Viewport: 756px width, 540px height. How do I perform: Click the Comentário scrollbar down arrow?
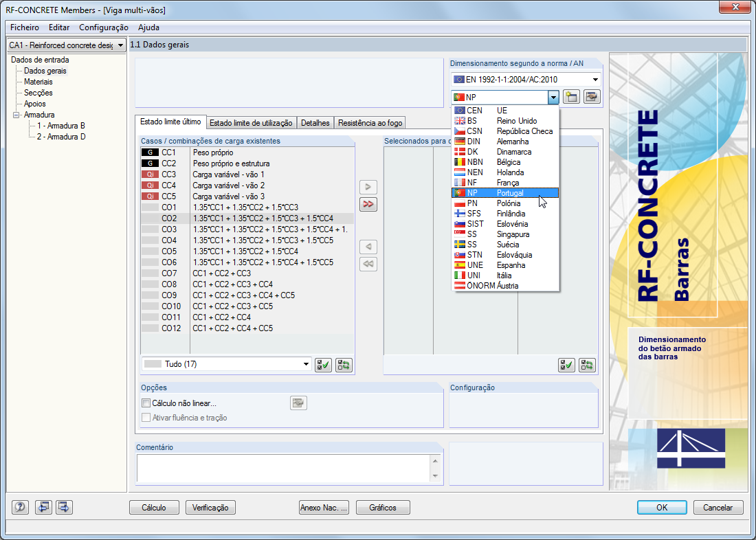tap(435, 476)
